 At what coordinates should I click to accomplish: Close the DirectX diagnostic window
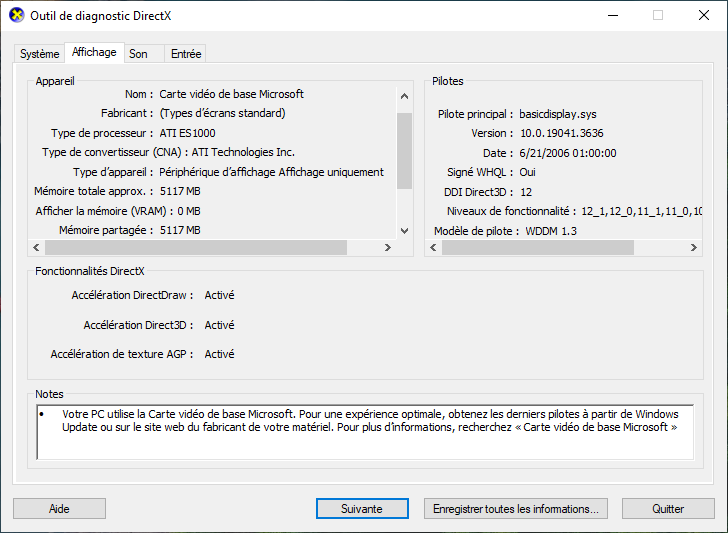pyautogui.click(x=704, y=15)
